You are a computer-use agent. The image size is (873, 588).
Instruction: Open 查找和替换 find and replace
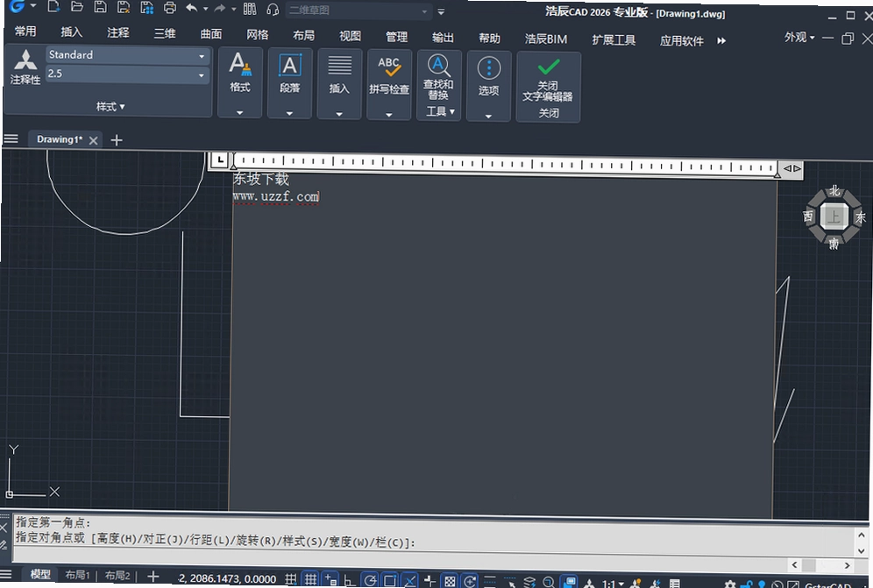438,77
